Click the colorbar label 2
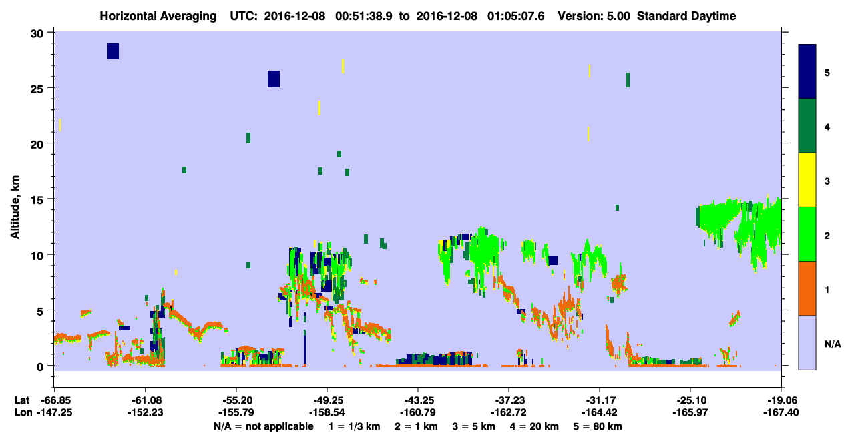868x445 pixels. (827, 234)
